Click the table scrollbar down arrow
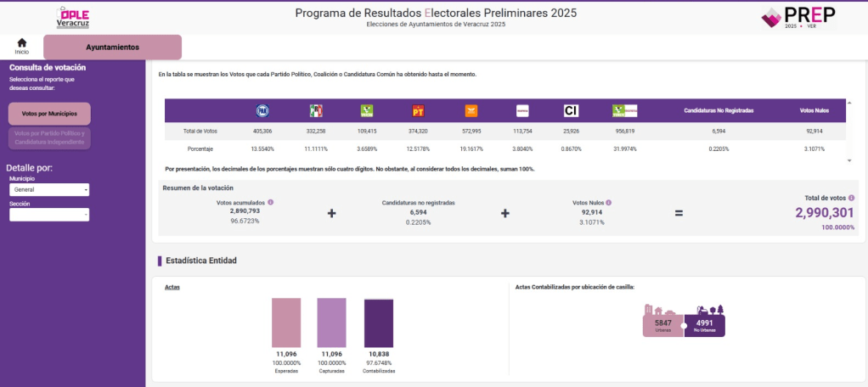This screenshot has height=387, width=868. click(849, 160)
